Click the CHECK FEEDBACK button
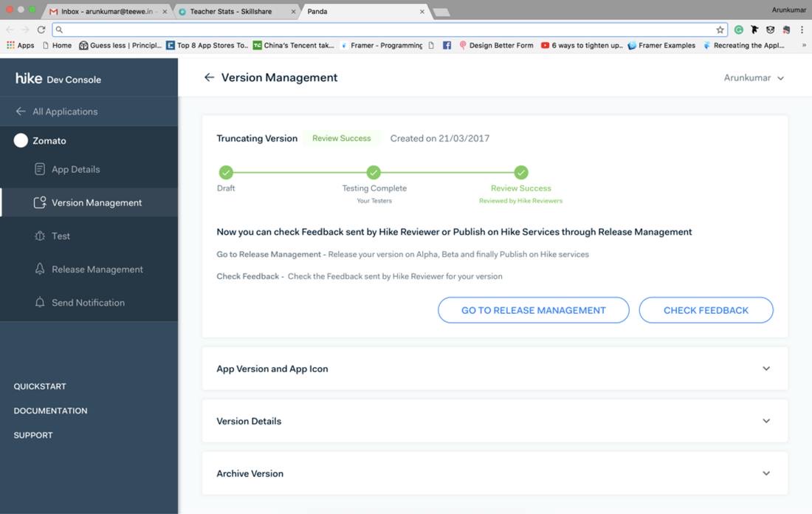812x514 pixels. (706, 310)
